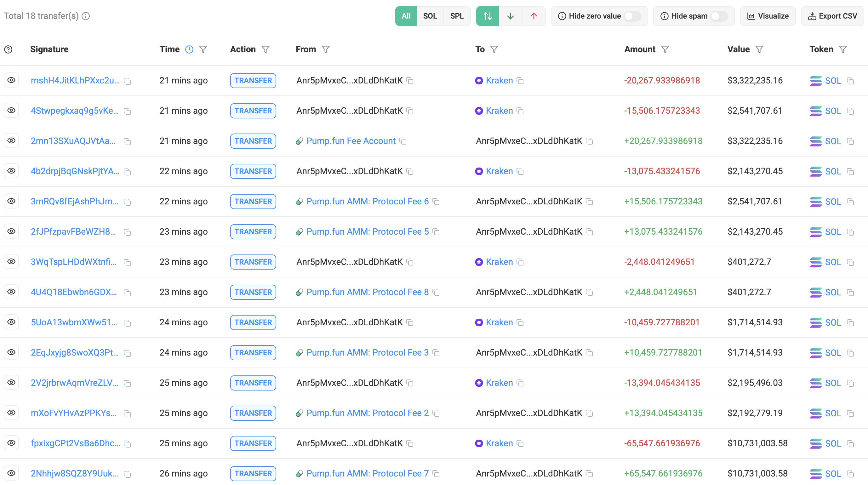868x485 pixels.
Task: Click eye icon for mXoFvYHvAzPPKYs row
Action: point(11,413)
